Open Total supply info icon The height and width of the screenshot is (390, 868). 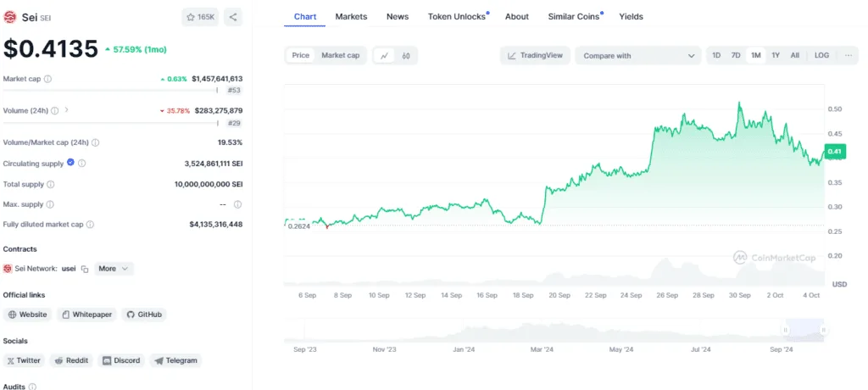(x=50, y=184)
